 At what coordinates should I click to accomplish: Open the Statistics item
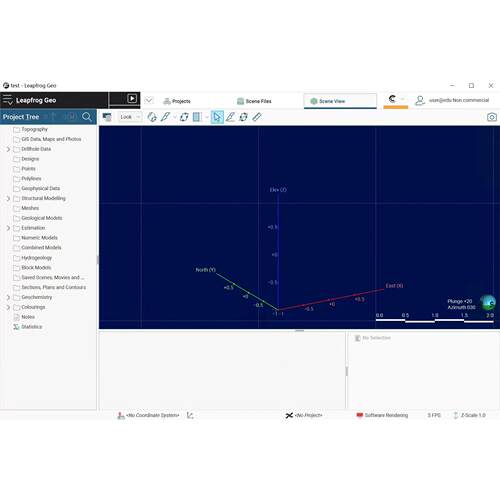pos(28,327)
